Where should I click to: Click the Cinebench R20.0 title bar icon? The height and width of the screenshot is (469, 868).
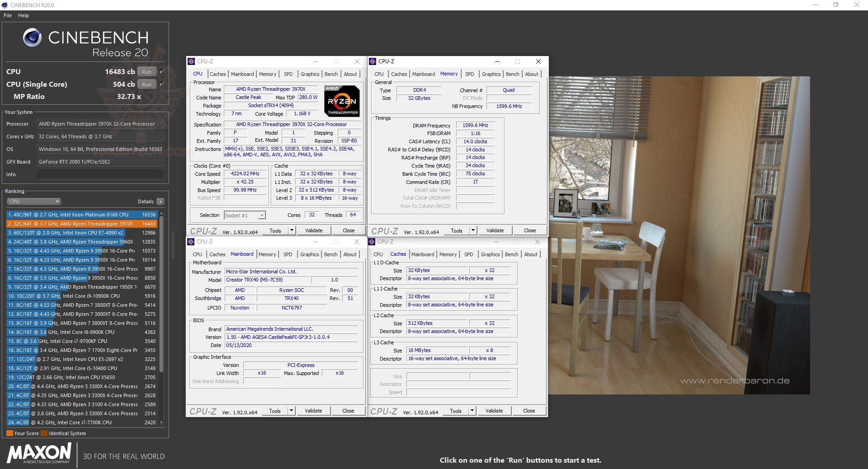5,5
